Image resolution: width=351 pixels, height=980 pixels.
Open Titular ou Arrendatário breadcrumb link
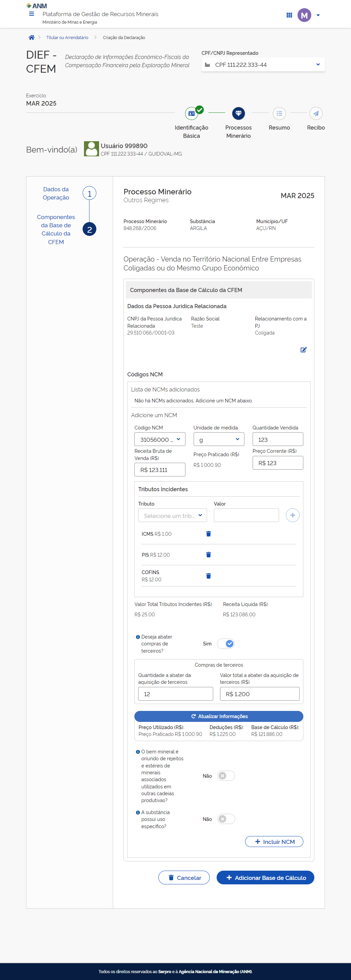[67, 38]
